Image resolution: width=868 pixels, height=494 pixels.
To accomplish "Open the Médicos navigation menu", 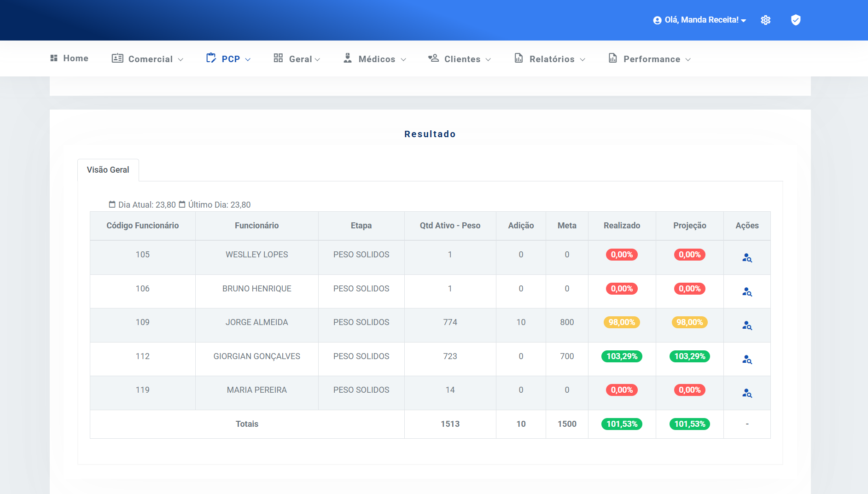I will pos(375,59).
